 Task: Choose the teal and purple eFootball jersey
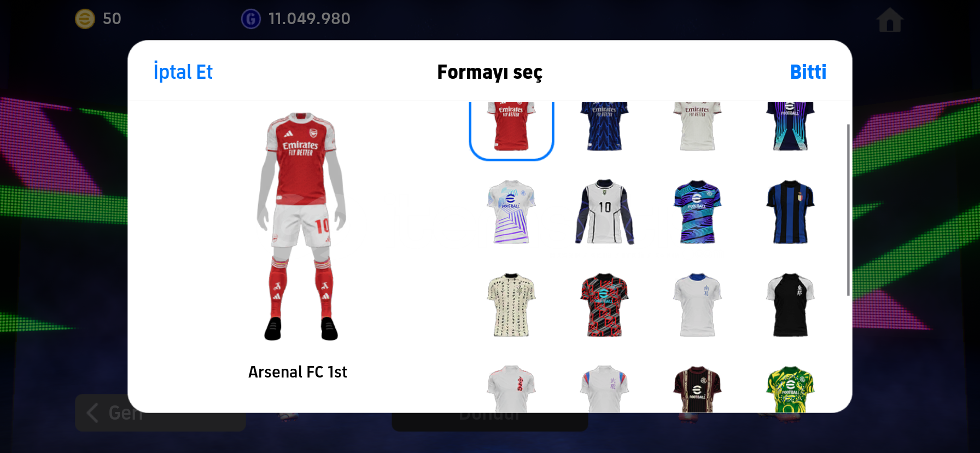pos(697,212)
